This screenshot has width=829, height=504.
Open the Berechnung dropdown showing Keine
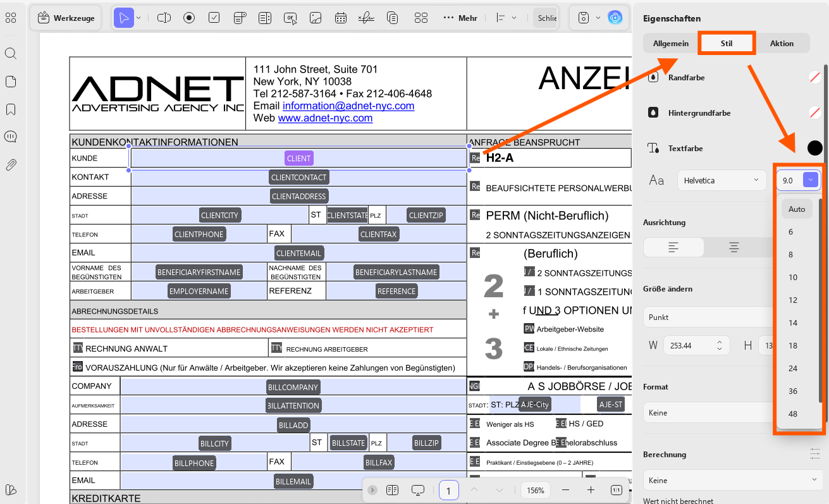click(732, 481)
